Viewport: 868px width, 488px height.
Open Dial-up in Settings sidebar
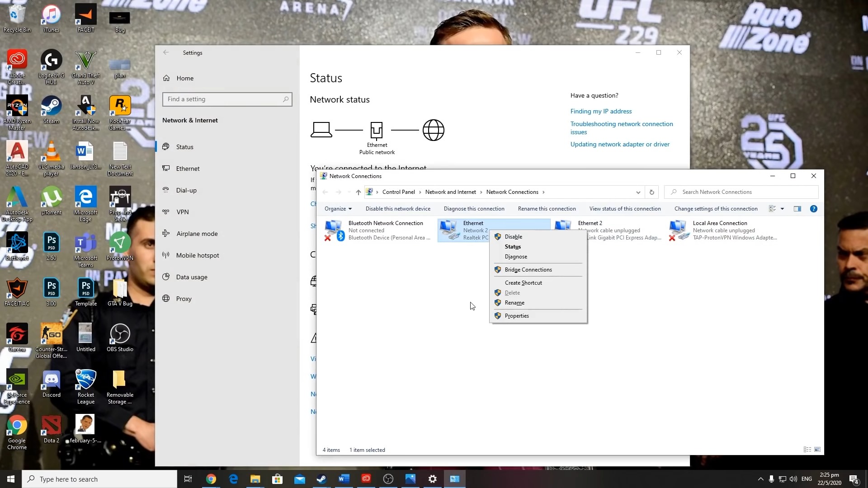click(227, 190)
